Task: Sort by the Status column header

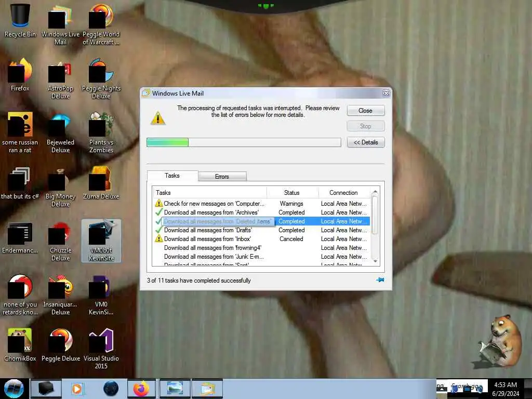Action: click(x=292, y=192)
